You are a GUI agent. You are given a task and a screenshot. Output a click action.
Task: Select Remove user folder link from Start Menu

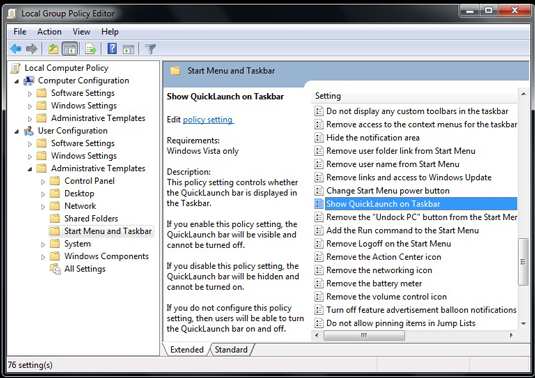[x=401, y=151]
